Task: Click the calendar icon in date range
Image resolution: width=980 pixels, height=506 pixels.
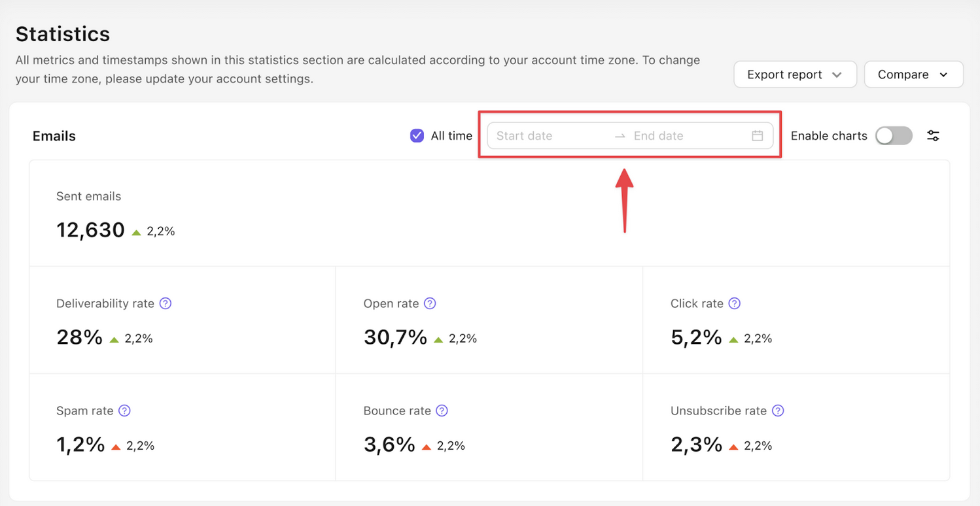Action: coord(757,136)
